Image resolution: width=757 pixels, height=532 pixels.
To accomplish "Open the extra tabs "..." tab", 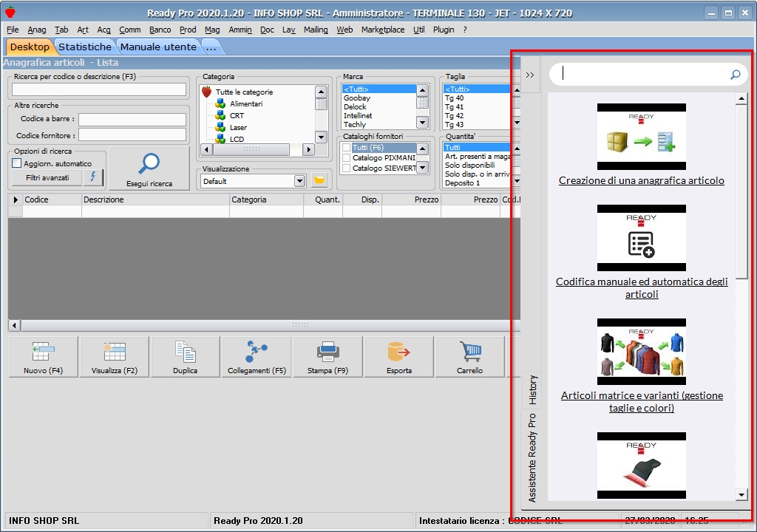I will 211,47.
